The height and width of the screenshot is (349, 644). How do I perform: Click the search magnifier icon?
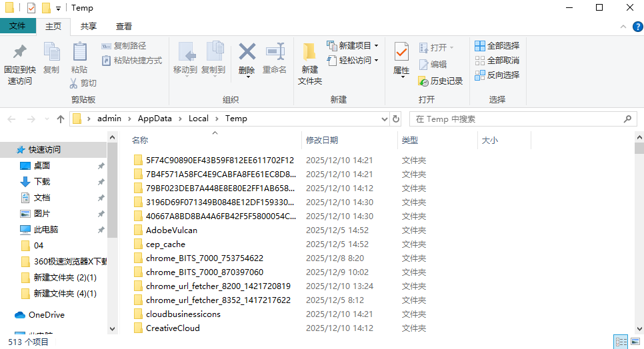click(627, 119)
